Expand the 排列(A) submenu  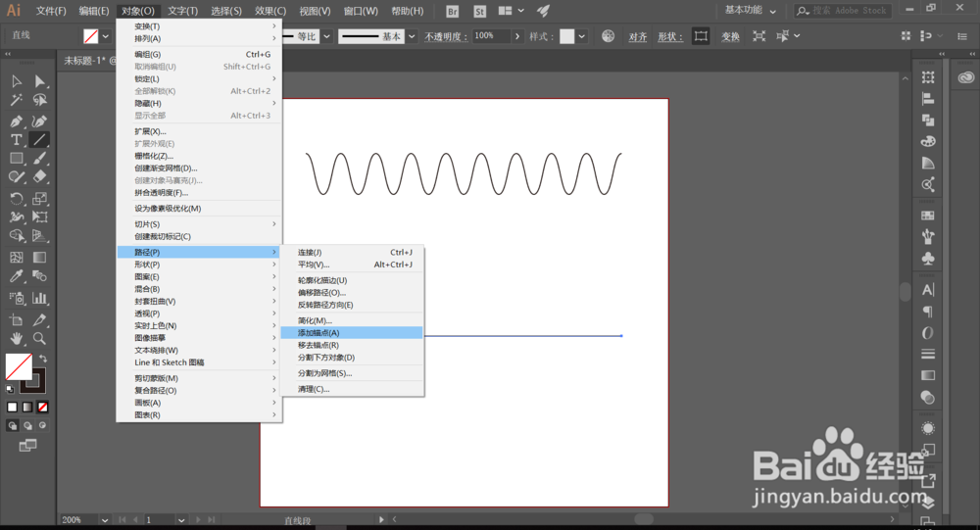pos(199,39)
